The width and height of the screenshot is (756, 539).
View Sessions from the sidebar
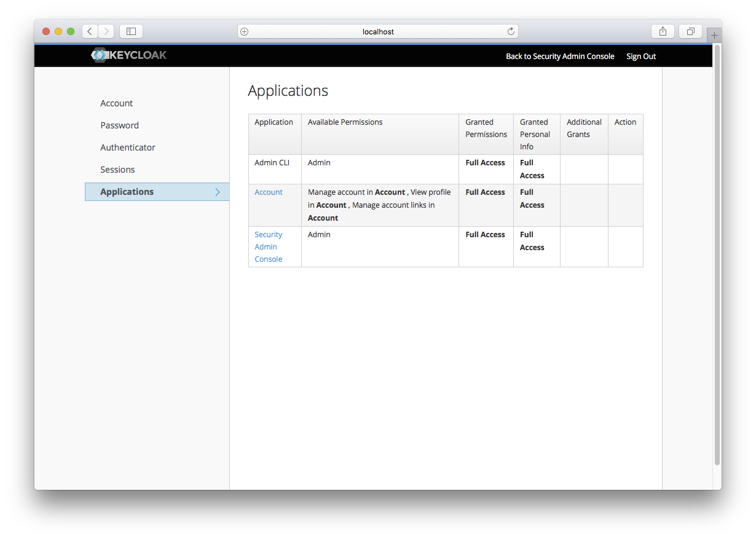click(117, 170)
